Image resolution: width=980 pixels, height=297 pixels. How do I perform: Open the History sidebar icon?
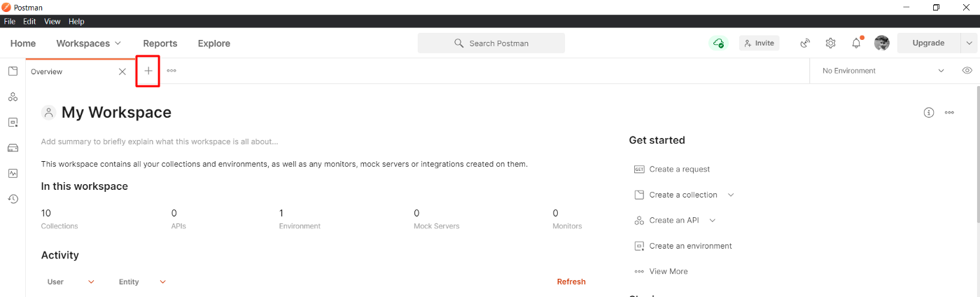[x=13, y=199]
